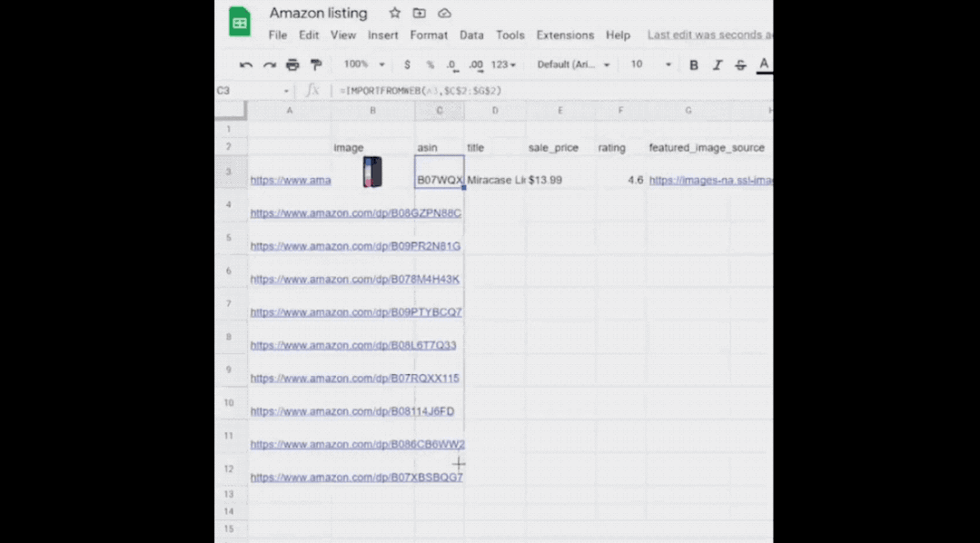
Task: Toggle italic formatting
Action: click(x=718, y=65)
